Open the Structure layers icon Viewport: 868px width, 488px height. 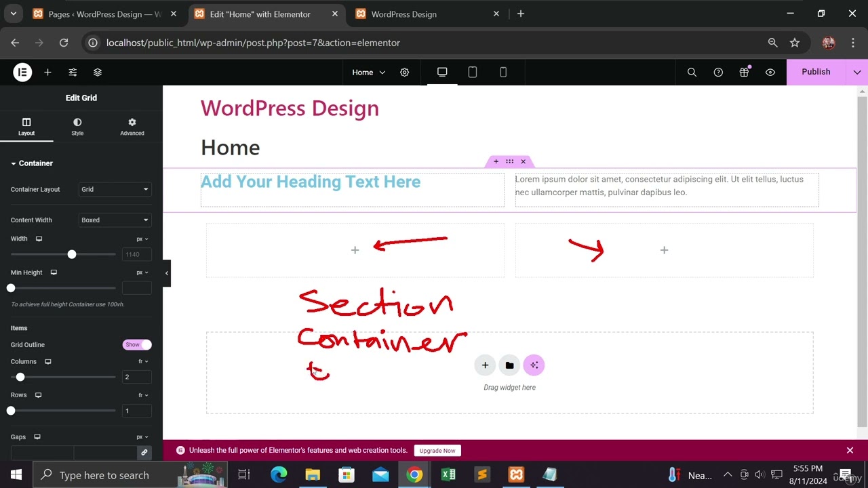click(97, 72)
